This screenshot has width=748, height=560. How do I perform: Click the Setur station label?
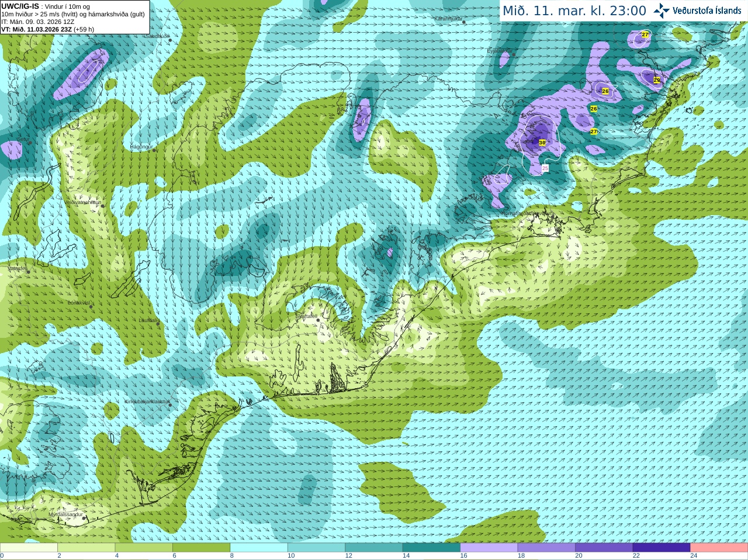point(23,139)
